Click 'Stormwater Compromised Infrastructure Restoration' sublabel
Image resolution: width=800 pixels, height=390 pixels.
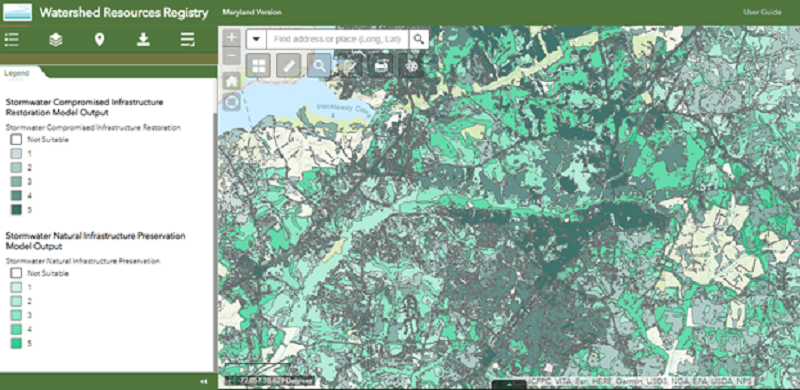coord(93,128)
